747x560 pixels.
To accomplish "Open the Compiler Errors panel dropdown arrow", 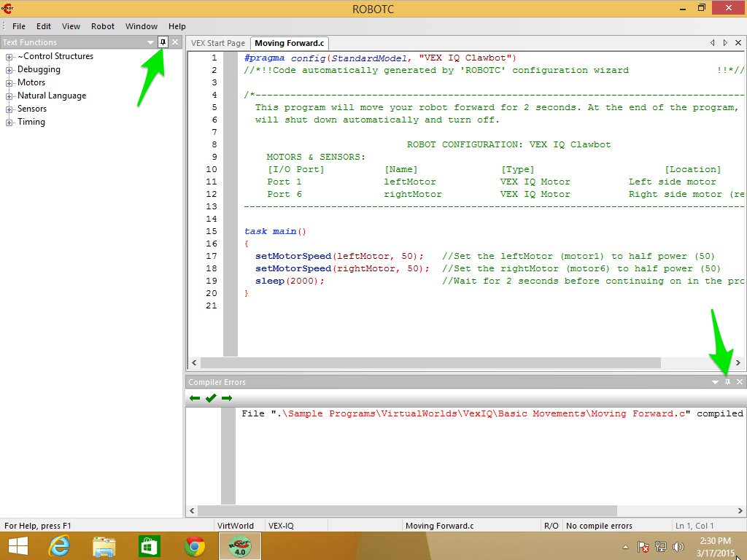I will (x=714, y=381).
